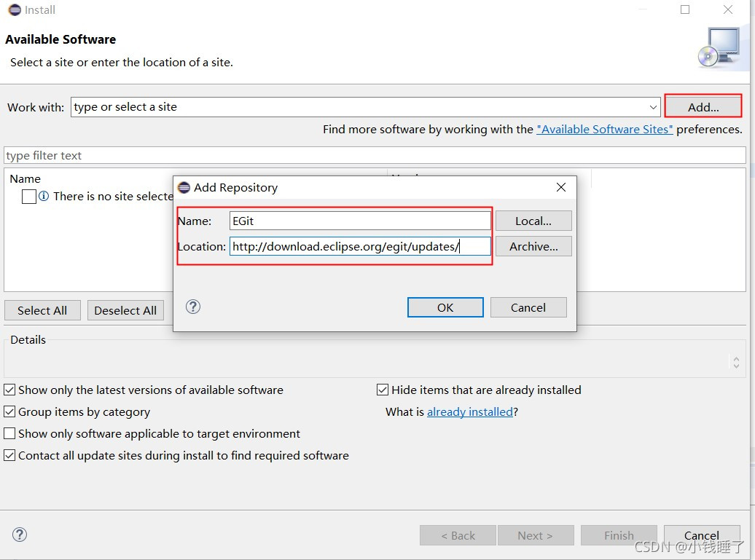The height and width of the screenshot is (560, 755).
Task: Click the Eclipse icon in Install title bar
Action: 15,9
